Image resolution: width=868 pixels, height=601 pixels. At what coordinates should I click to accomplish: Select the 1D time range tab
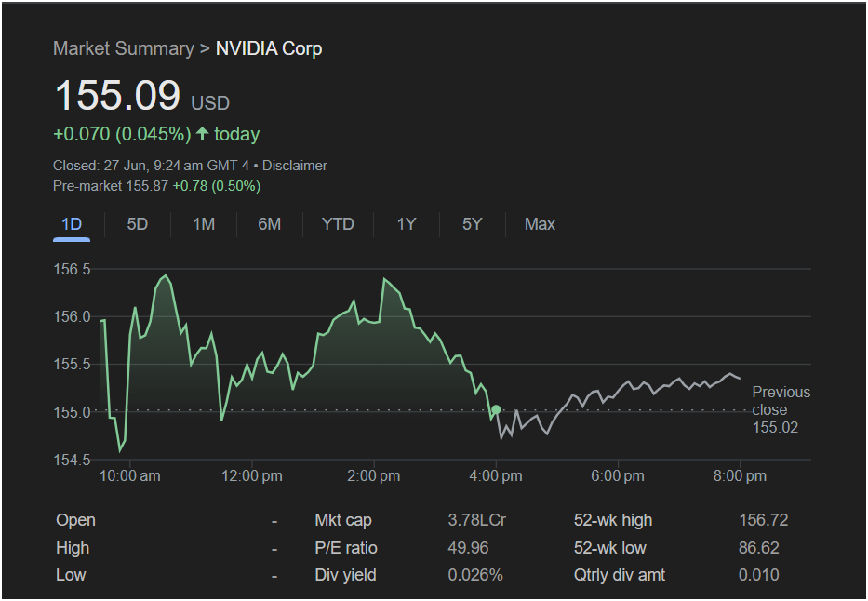tap(72, 224)
